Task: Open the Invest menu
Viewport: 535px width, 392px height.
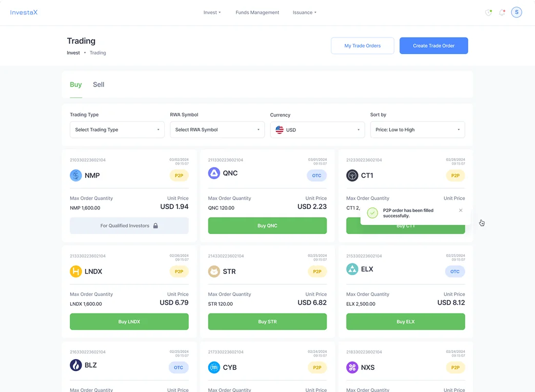Action: [212, 12]
